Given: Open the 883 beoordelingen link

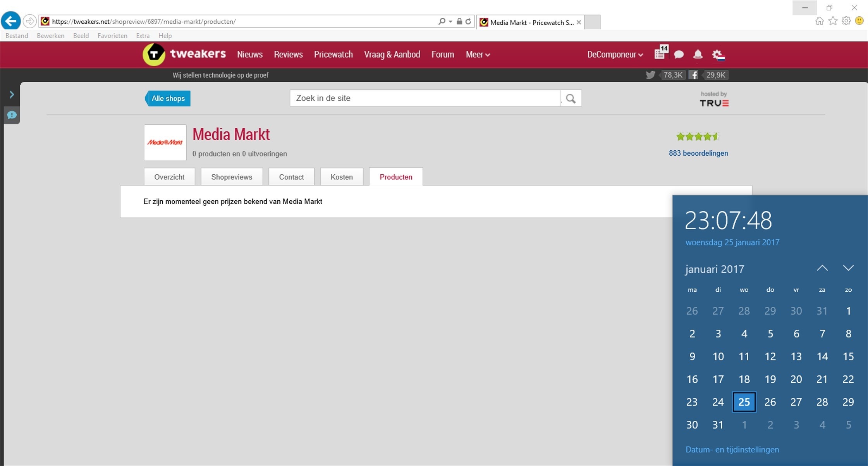Looking at the screenshot, I should tap(698, 153).
